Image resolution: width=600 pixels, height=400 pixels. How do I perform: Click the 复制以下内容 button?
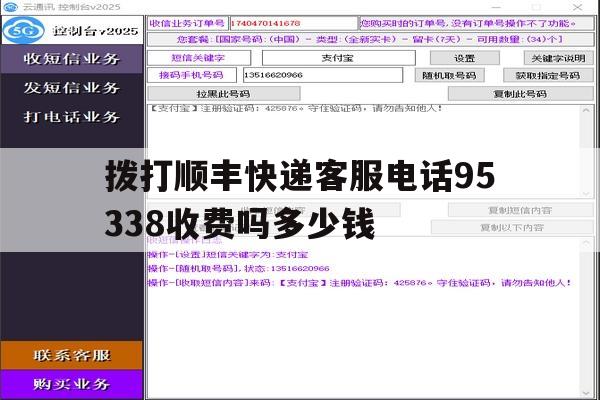point(512,227)
